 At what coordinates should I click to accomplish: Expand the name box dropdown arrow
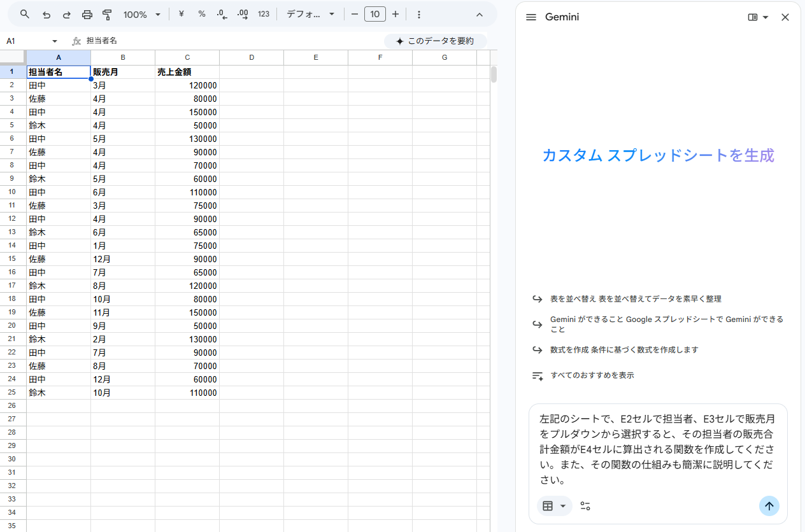pyautogui.click(x=55, y=41)
